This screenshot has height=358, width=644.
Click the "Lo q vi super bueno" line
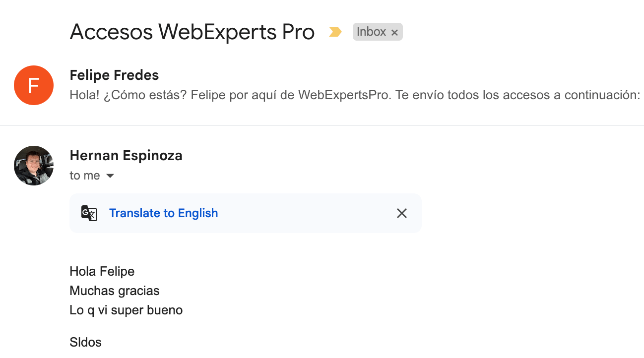point(126,310)
